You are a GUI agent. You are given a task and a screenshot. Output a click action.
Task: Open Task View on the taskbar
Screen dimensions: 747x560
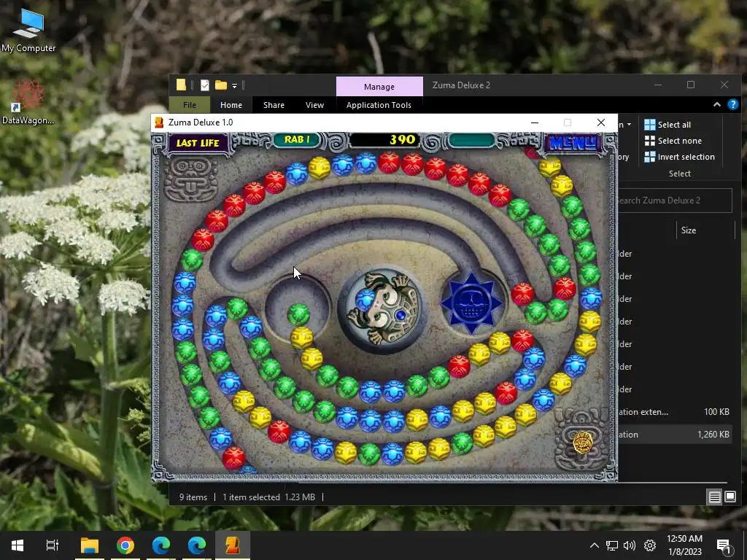53,545
